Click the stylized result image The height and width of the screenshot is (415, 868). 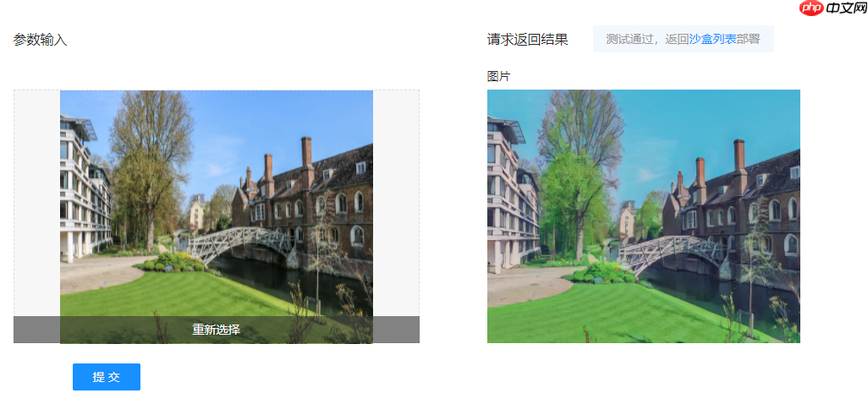pyautogui.click(x=644, y=216)
